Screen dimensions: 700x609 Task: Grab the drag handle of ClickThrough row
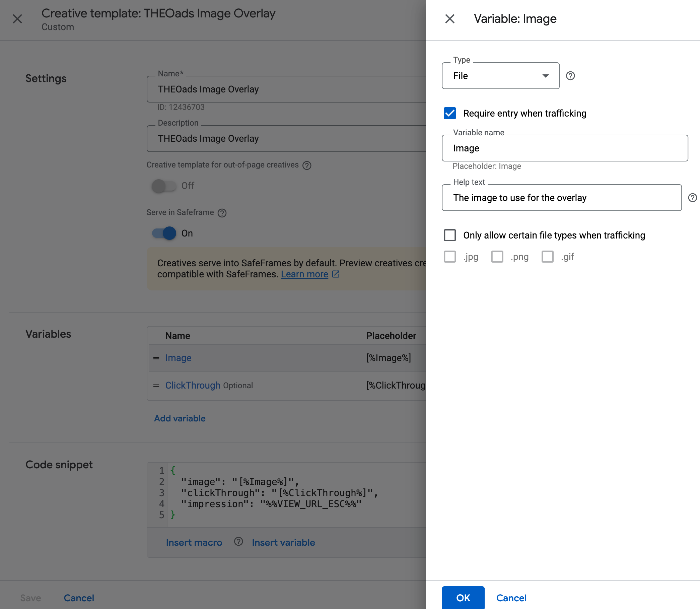click(x=156, y=386)
